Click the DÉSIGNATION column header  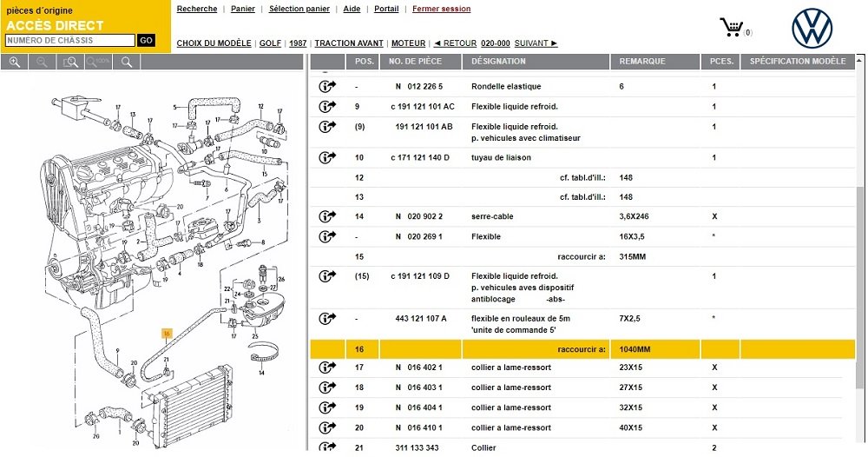536,62
